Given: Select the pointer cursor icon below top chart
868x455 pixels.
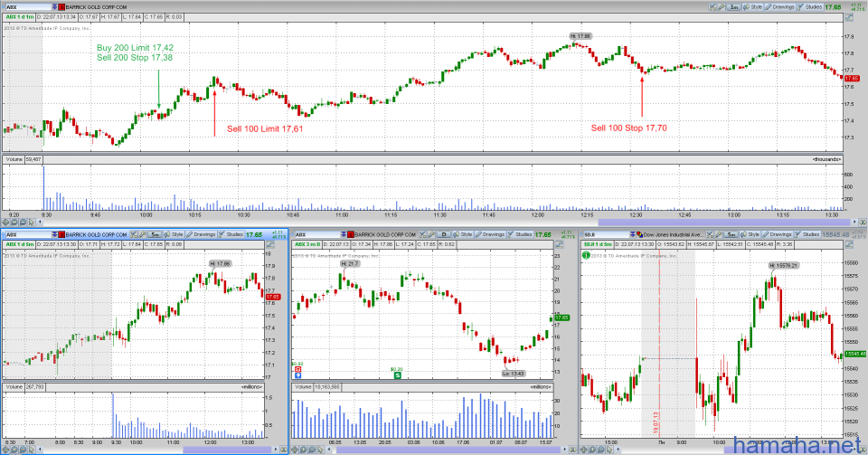Looking at the screenshot, I should coord(31,222).
